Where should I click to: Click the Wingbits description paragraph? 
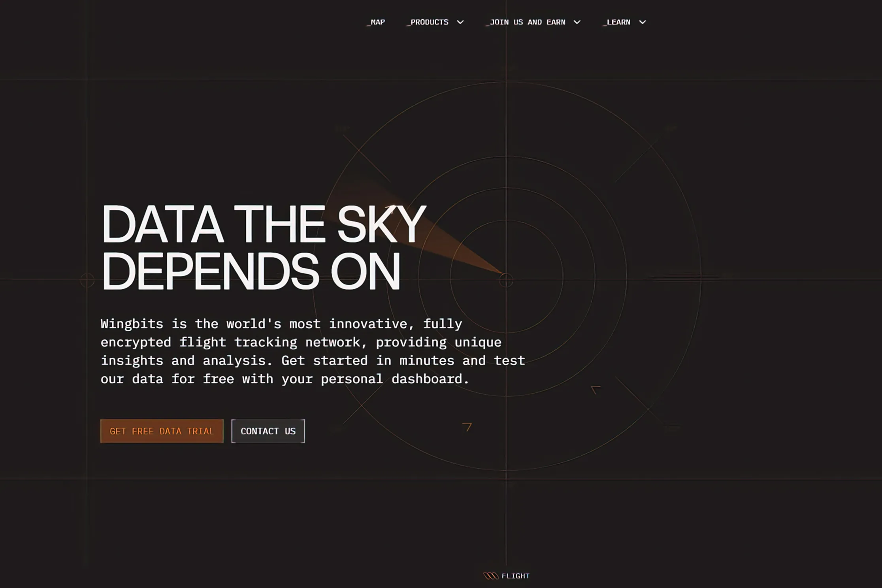coord(313,351)
